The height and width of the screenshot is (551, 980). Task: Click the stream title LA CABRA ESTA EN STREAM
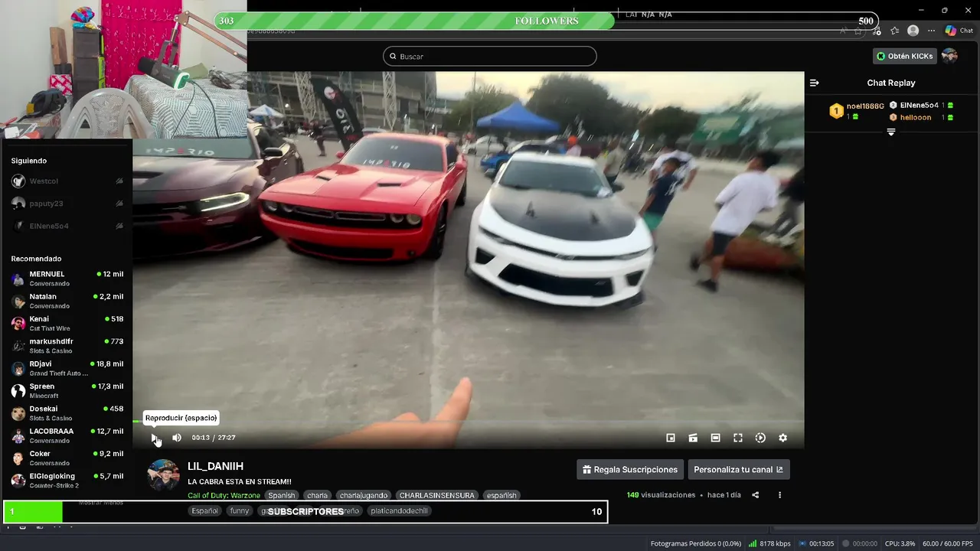(x=240, y=481)
